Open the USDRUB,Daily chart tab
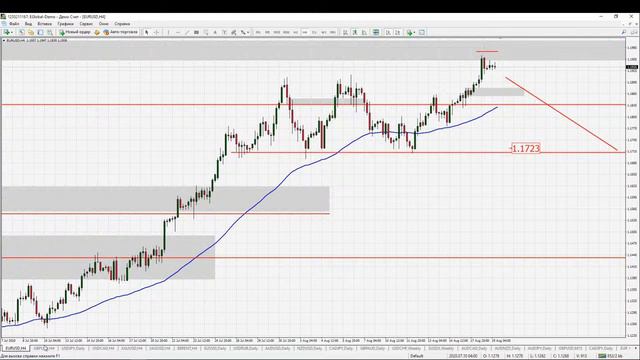This screenshot has width=640, height=360. click(x=245, y=349)
